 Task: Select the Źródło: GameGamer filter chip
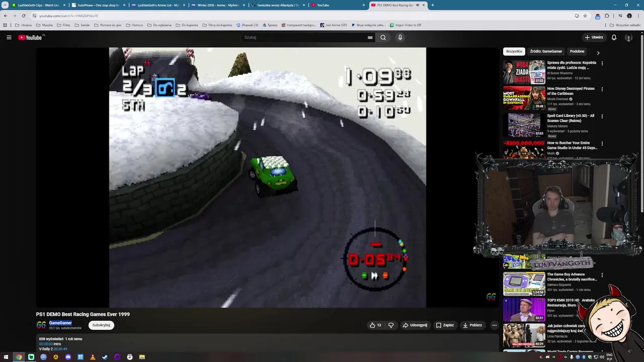click(546, 51)
